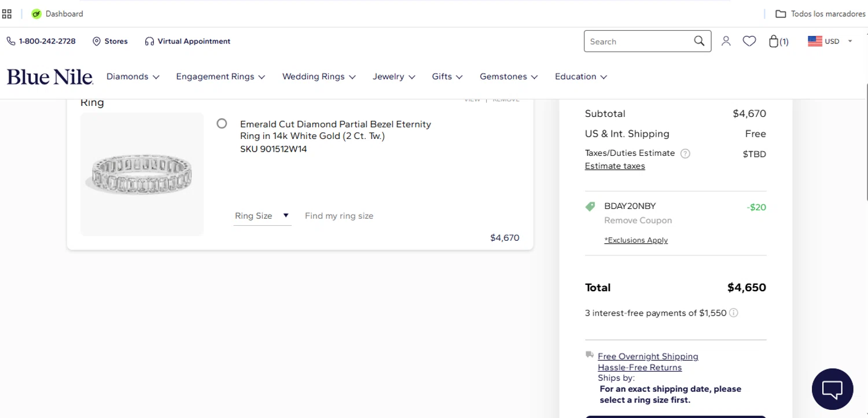Open Hassle-Free Returns link
Viewport: 868px width, 418px height.
639,368
